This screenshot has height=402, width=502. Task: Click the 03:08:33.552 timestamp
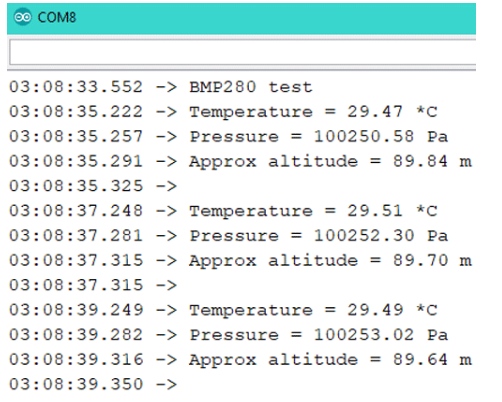[x=76, y=87]
